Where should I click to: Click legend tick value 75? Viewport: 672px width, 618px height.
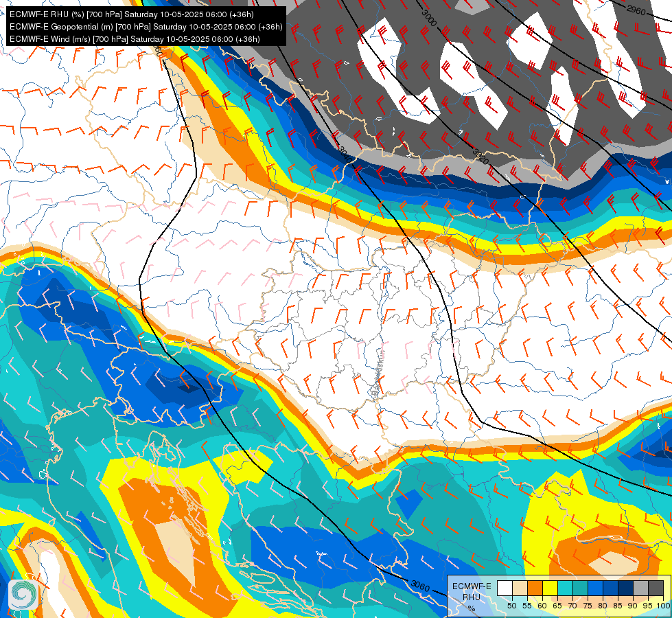588,606
